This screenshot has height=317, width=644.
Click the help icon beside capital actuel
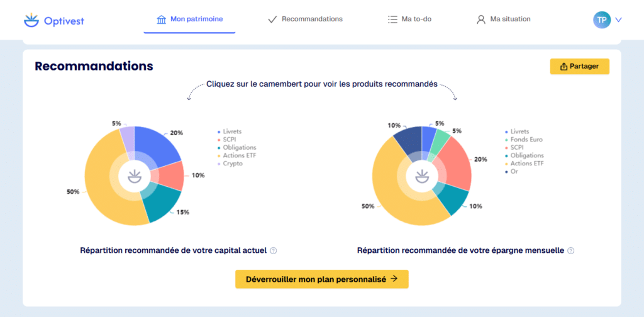pyautogui.click(x=274, y=250)
